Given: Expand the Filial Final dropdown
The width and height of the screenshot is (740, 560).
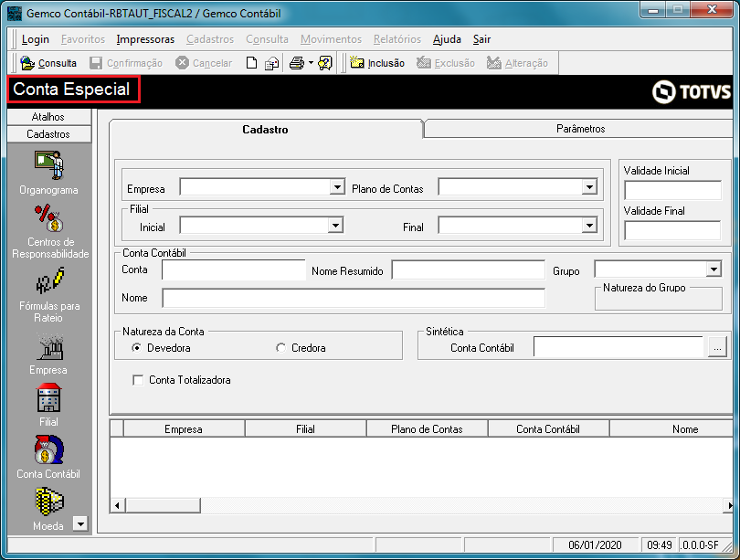Looking at the screenshot, I should click(589, 226).
